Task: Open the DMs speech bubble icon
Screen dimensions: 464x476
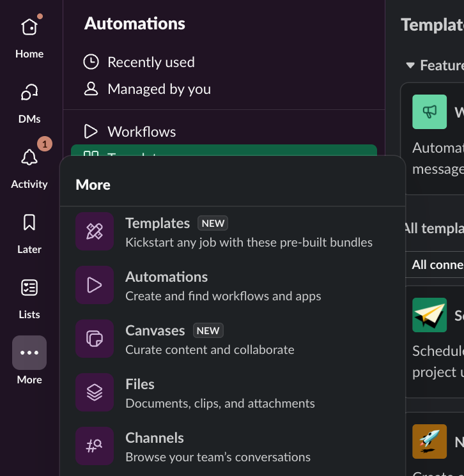Action: pos(29,92)
